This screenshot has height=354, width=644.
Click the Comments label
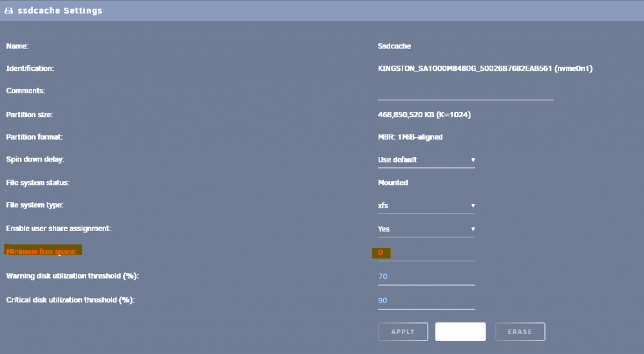[26, 90]
